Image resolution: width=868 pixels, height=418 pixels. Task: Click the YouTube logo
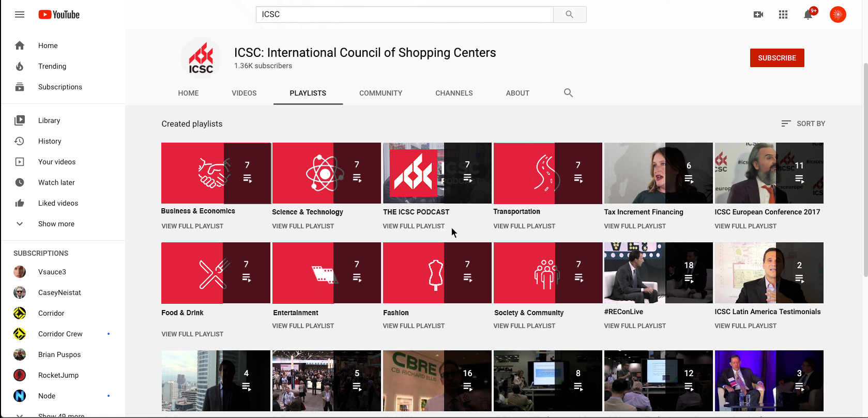pos(59,14)
